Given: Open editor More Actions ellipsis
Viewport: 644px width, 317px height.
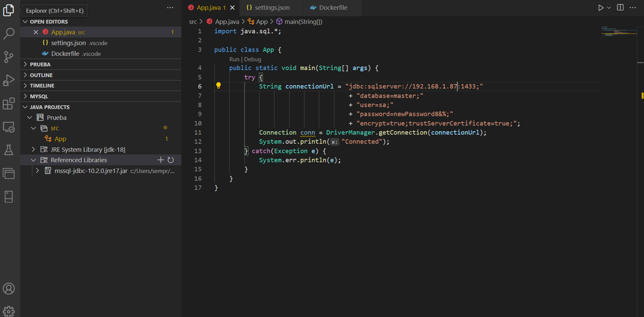Looking at the screenshot, I should tap(634, 8).
